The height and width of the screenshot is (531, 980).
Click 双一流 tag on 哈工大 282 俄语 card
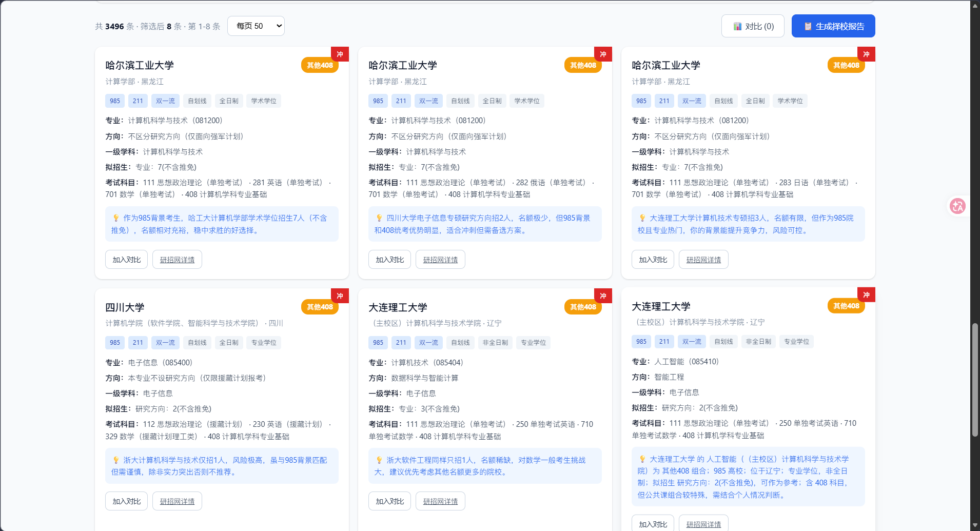pyautogui.click(x=428, y=101)
